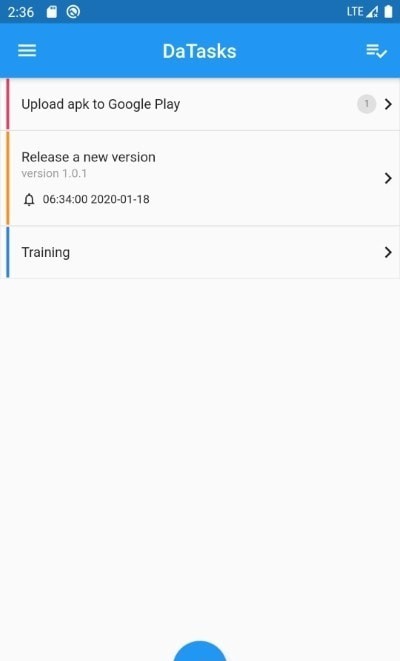The image size is (400, 661).
Task: Open the Upload apk to Google Play task
Action: 203,104
